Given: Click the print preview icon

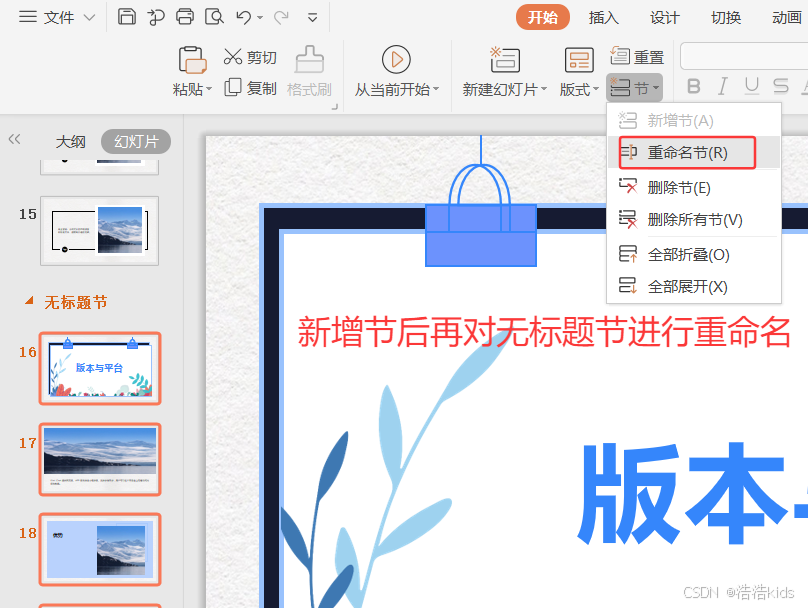Looking at the screenshot, I should click(214, 17).
